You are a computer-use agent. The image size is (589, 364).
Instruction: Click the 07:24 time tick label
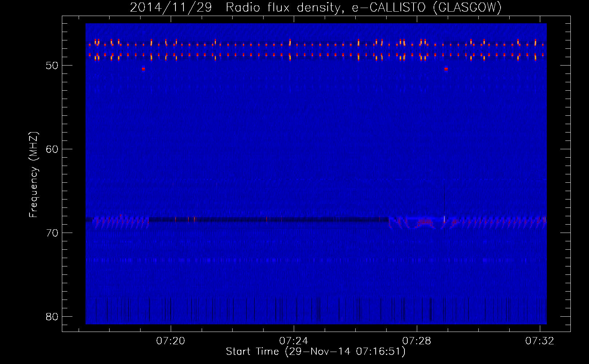pos(294,341)
